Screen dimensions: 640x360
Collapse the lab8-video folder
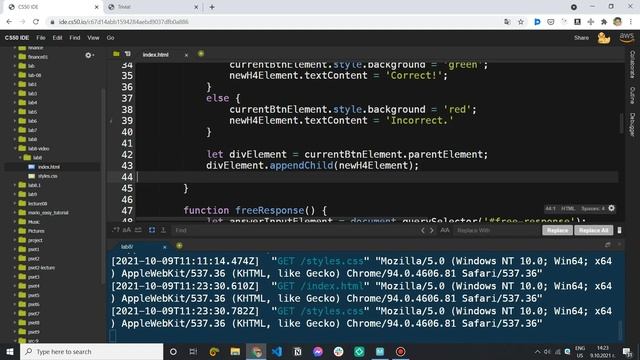(15, 149)
